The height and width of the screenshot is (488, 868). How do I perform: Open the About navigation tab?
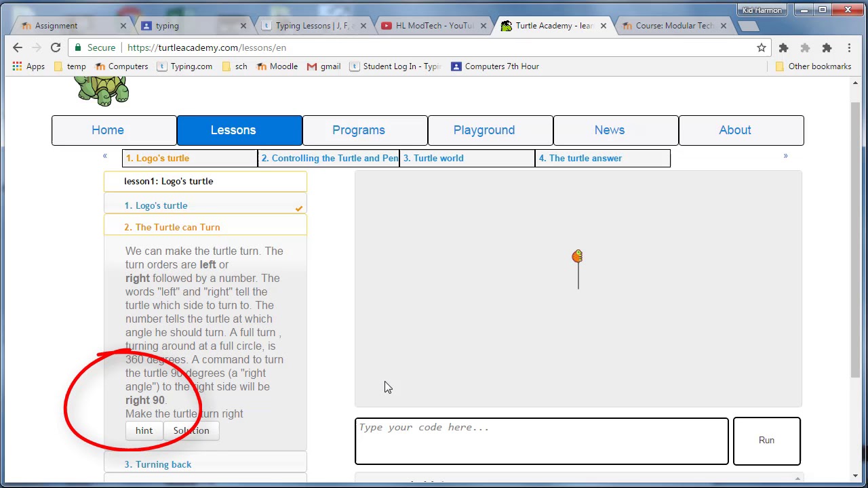click(741, 130)
